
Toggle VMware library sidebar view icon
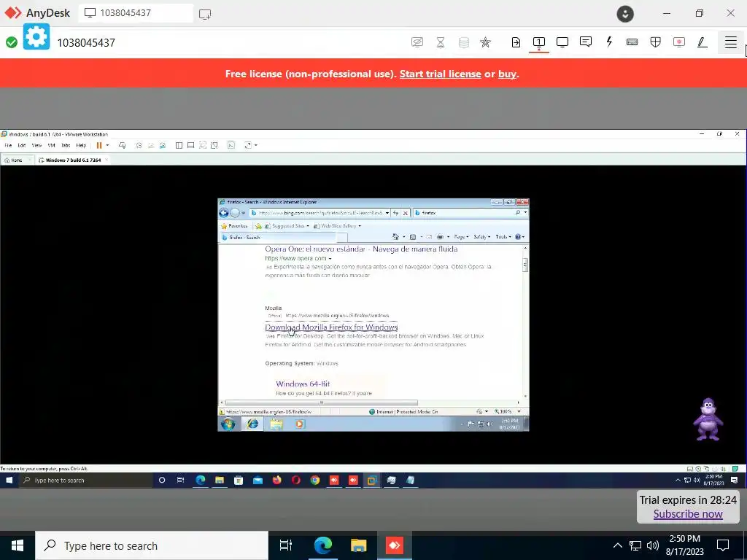point(179,145)
